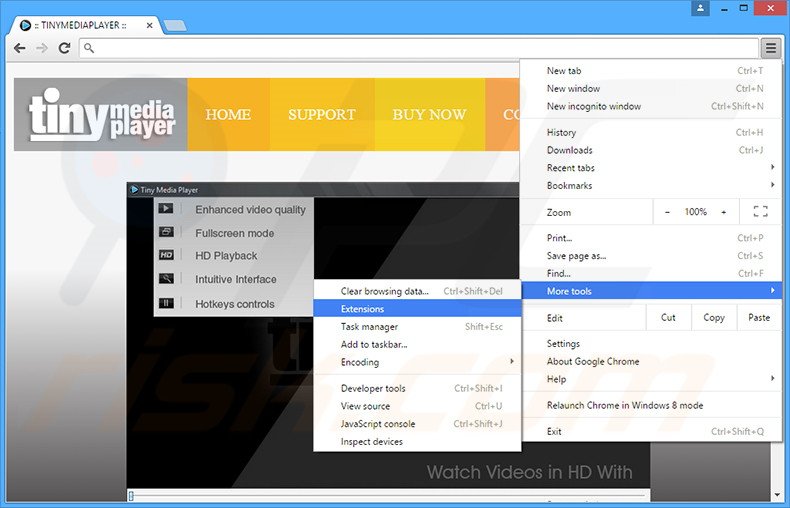
Task: Expand the Recent tabs submenu arrow
Action: click(772, 167)
